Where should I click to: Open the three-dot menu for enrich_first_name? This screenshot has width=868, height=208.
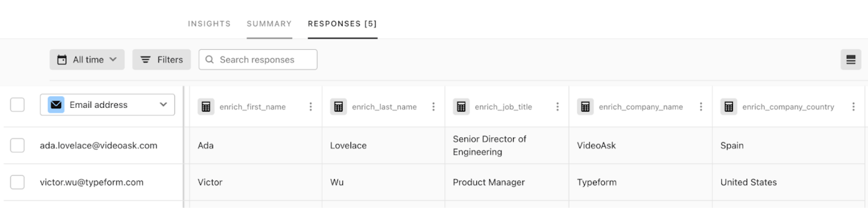tap(310, 107)
